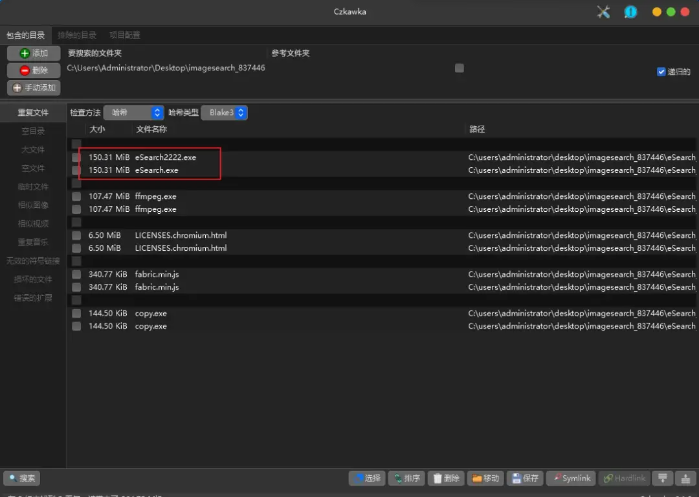Click the trash 删除 icon in bottom toolbar
Viewport: 699px width, 497px height.
(x=437, y=479)
